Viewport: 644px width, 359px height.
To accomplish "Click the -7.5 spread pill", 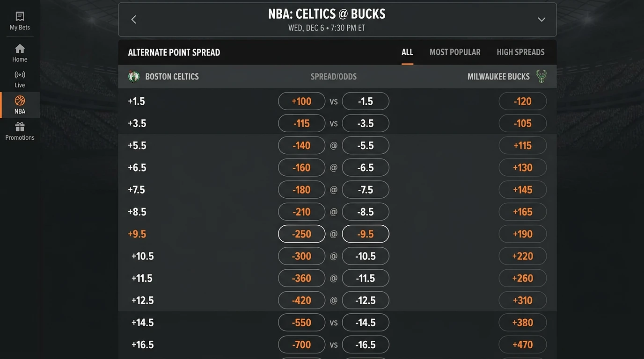I will coord(366,190).
